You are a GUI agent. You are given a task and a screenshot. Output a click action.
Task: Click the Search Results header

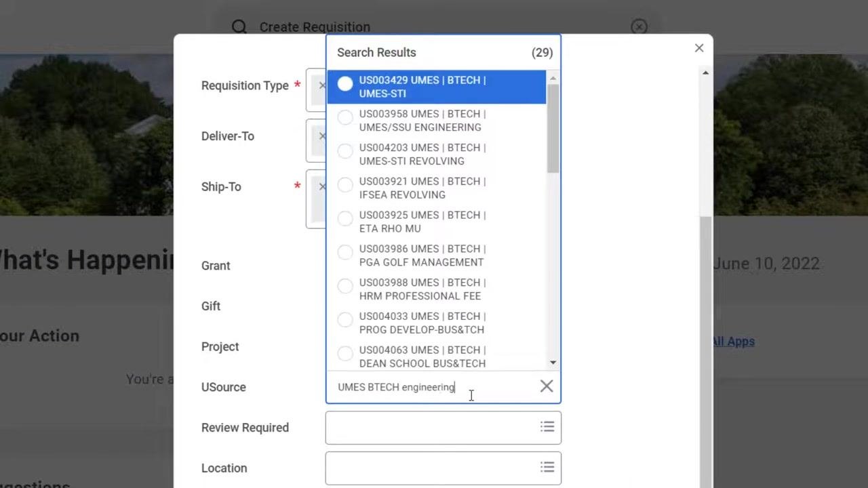[x=376, y=52]
